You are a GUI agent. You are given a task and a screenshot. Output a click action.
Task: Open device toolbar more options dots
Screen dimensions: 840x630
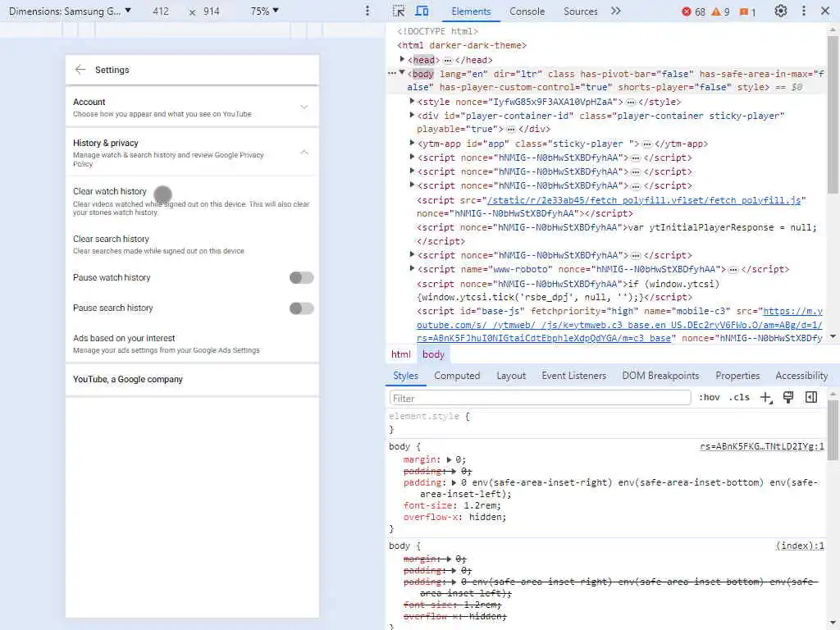click(x=367, y=11)
